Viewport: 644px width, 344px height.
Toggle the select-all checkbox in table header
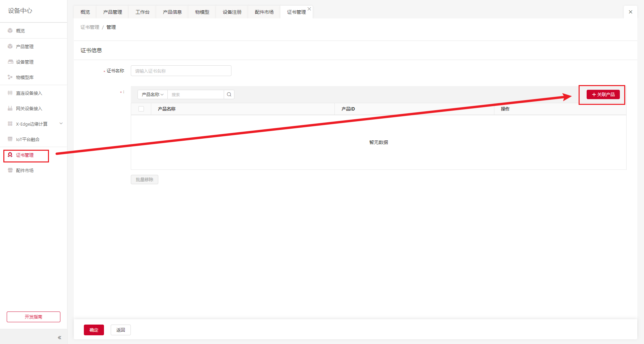tap(141, 109)
